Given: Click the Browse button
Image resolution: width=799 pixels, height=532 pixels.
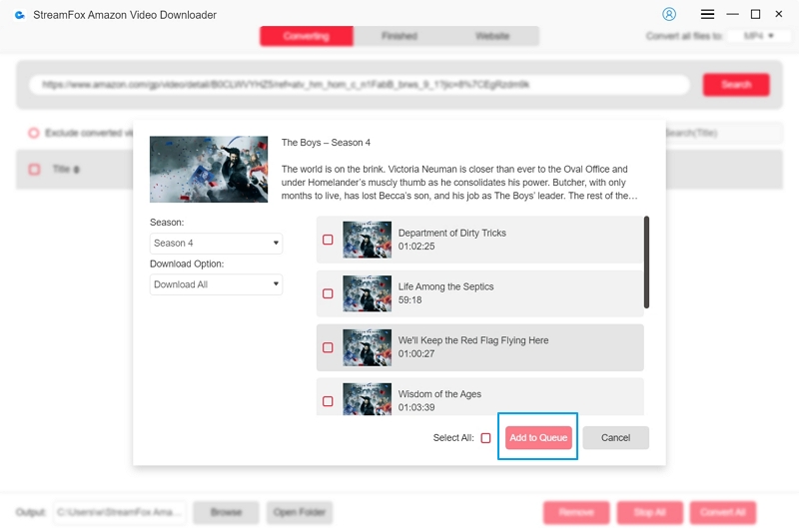Looking at the screenshot, I should point(227,512).
